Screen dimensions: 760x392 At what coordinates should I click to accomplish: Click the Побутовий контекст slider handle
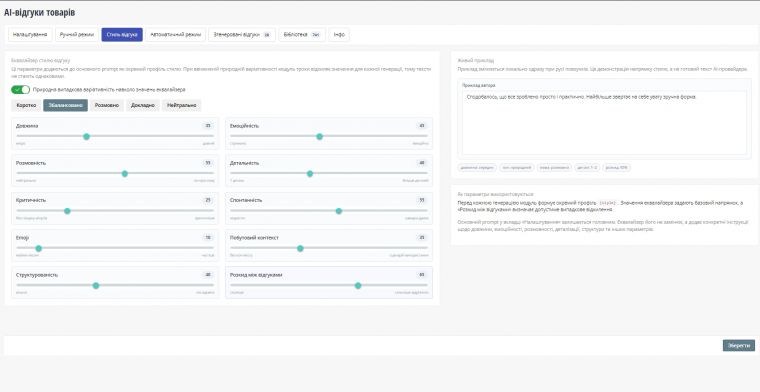pos(300,248)
